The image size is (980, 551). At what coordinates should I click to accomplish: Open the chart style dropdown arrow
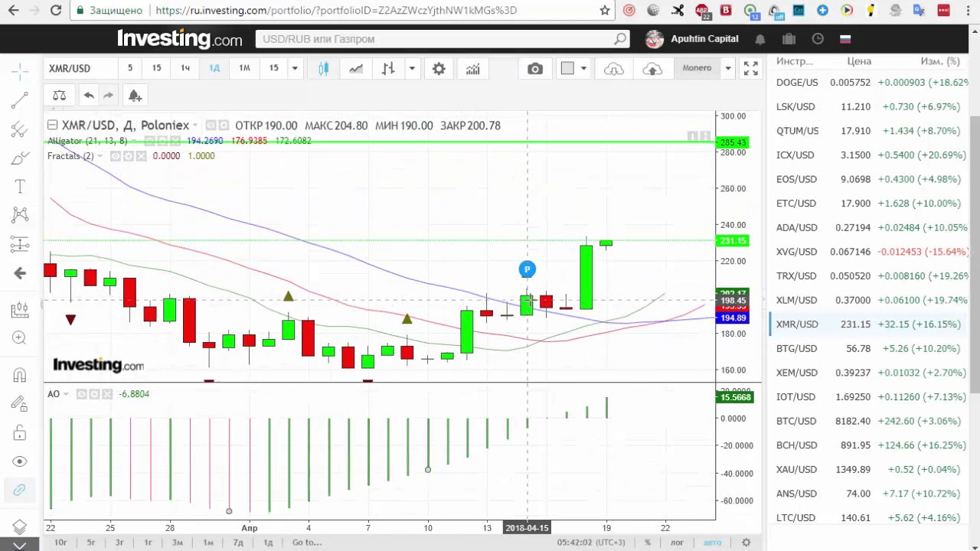coord(412,69)
